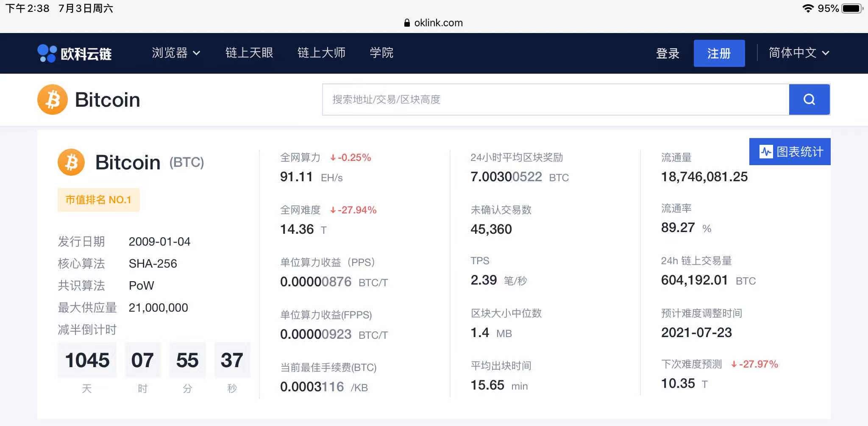Click the chart icon in 图表统计
Viewport: 868px width, 426px height.
[766, 152]
